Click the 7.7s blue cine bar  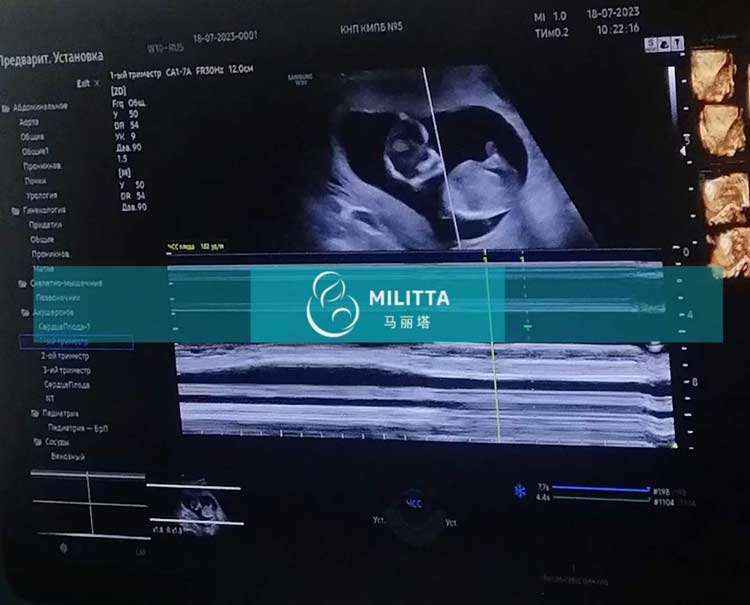(601, 488)
